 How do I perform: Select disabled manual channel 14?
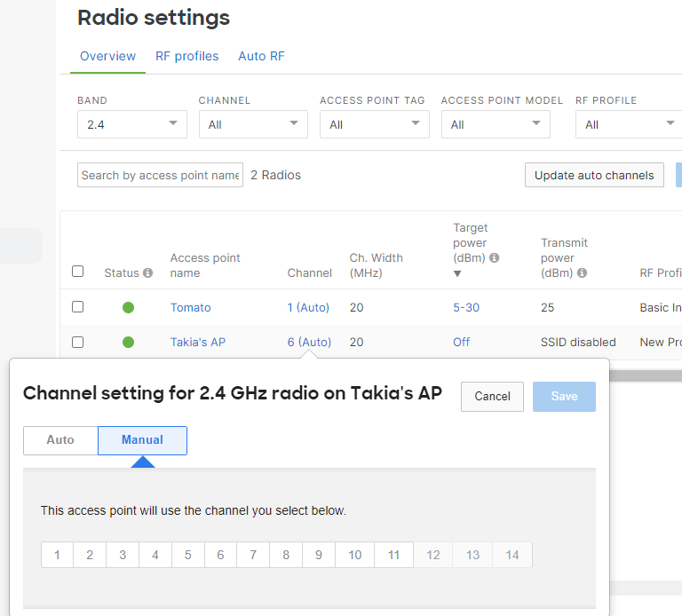tap(512, 555)
